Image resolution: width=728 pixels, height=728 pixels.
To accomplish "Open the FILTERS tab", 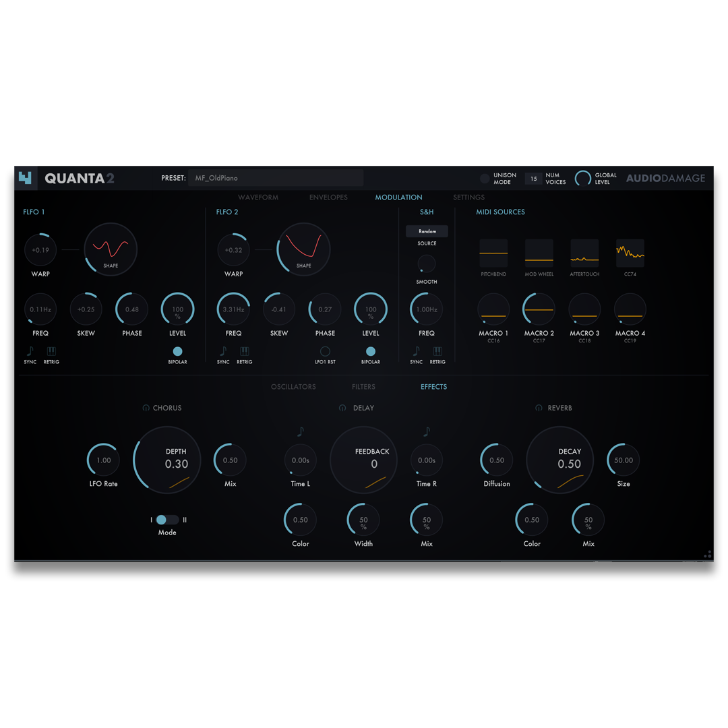I will (x=363, y=386).
